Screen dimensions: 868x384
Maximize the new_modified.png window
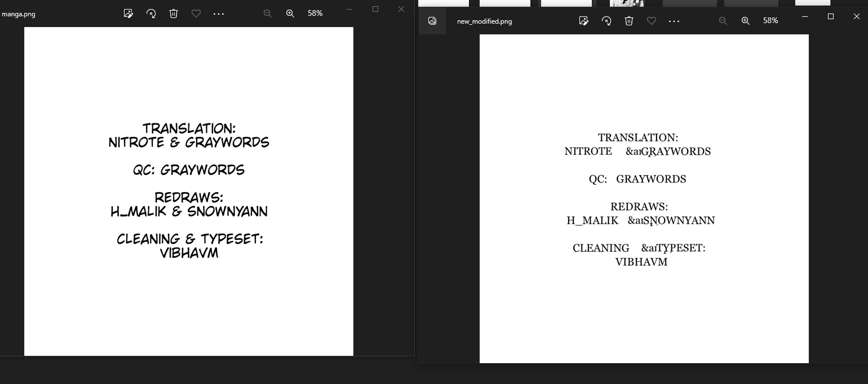click(x=831, y=16)
